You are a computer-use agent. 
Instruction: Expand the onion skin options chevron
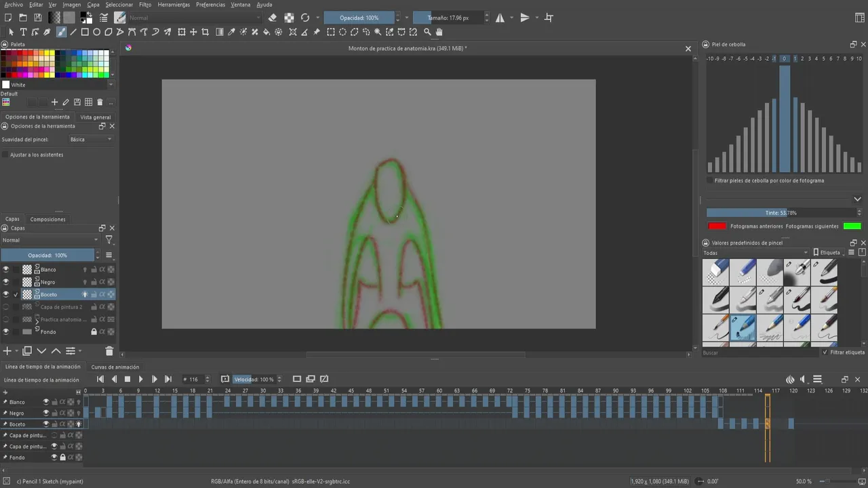click(x=857, y=199)
